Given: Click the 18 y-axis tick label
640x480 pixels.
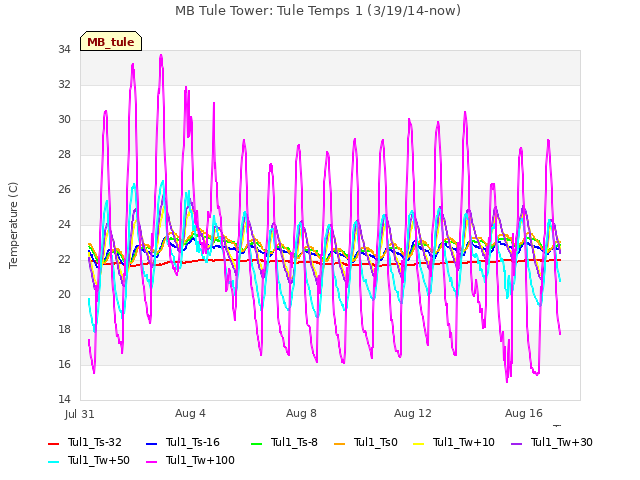Looking at the screenshot, I should pos(64,329).
